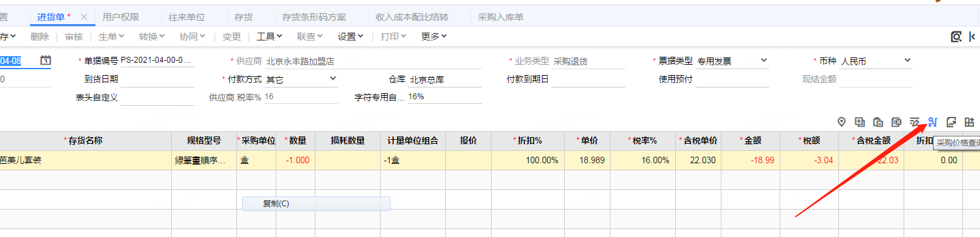Close the 进货单 tab
The width and height of the screenshot is (980, 237).
click(84, 16)
